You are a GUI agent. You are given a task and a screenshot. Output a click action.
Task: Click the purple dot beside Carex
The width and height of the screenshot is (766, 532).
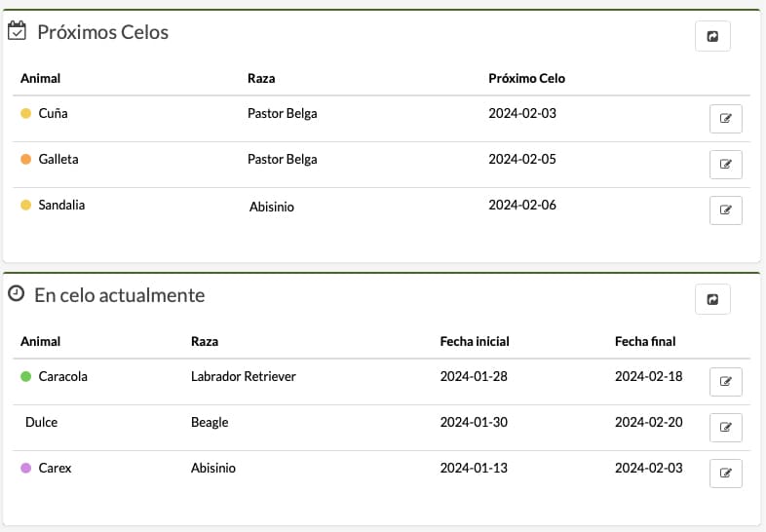click(x=26, y=468)
